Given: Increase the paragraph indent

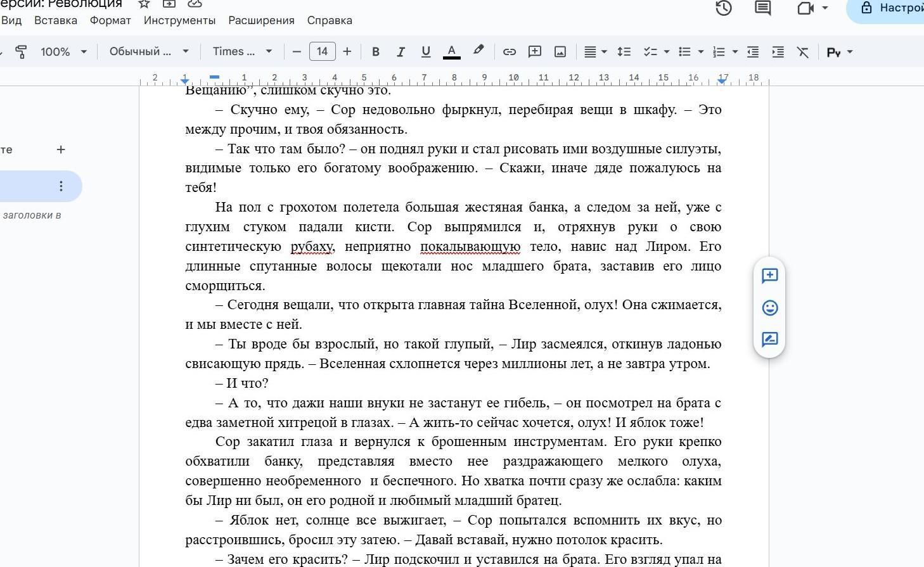Looking at the screenshot, I should tap(778, 52).
